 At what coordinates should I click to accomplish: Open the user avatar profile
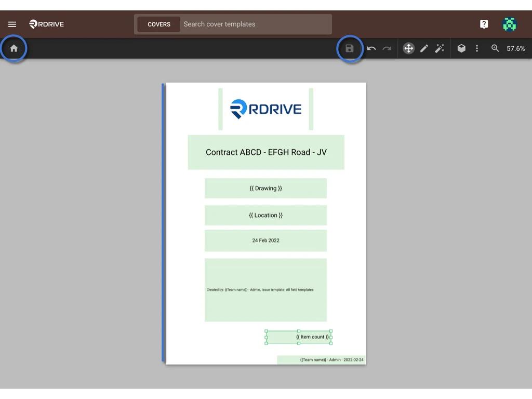[x=510, y=24]
